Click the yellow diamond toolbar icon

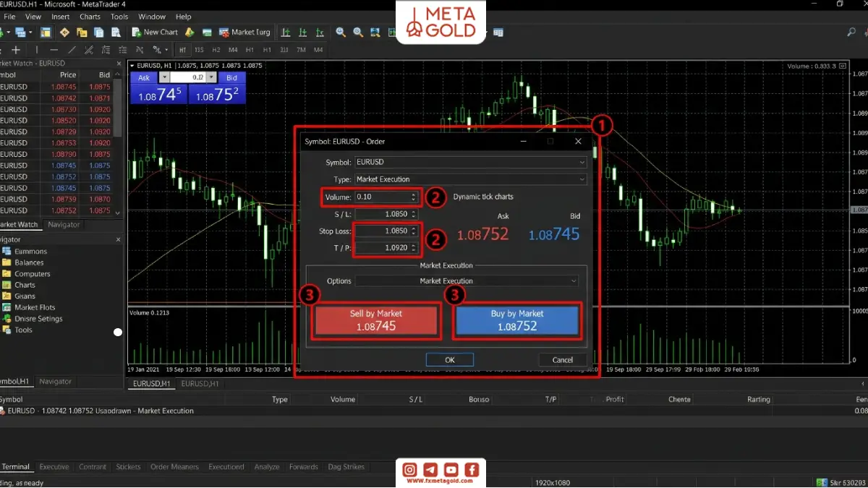pos(64,33)
